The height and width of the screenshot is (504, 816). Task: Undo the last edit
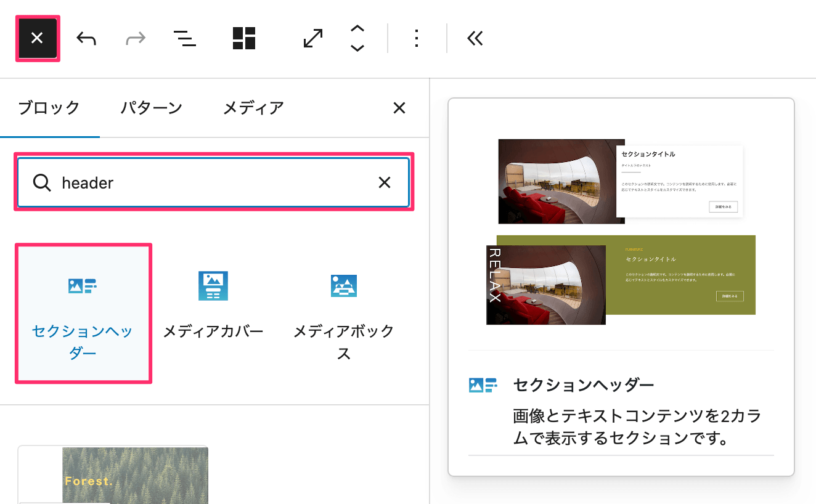click(86, 39)
